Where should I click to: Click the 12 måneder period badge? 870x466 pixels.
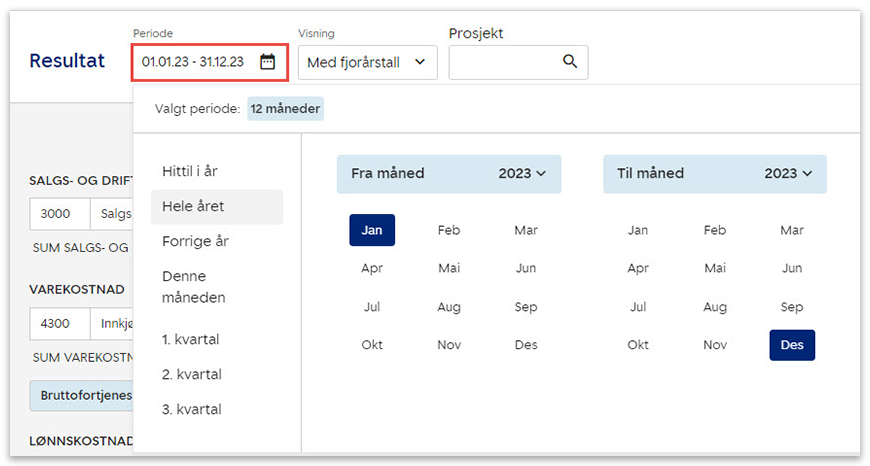(285, 109)
